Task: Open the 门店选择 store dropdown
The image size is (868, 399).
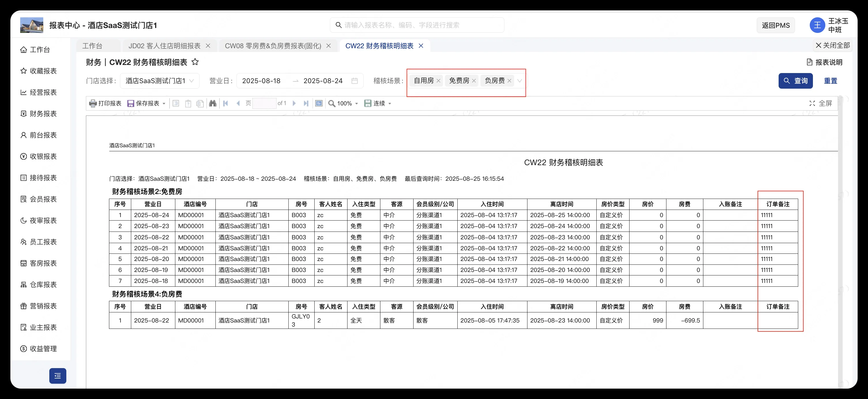Action: coord(160,81)
